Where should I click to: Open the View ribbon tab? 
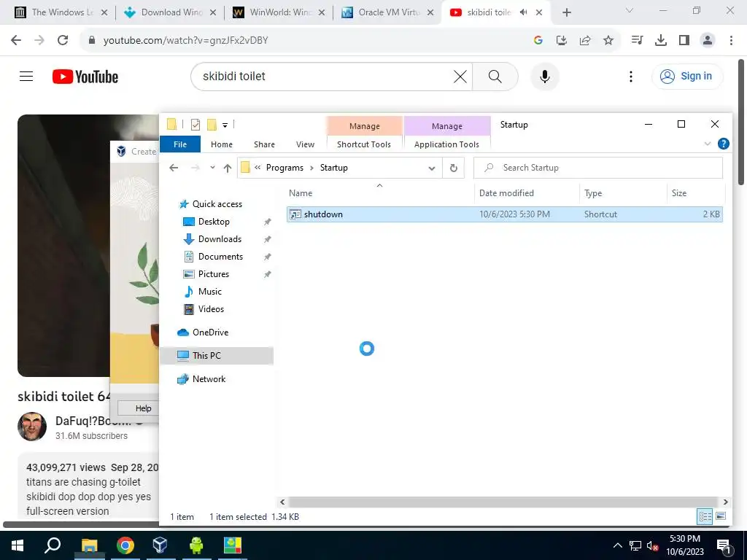coord(305,144)
